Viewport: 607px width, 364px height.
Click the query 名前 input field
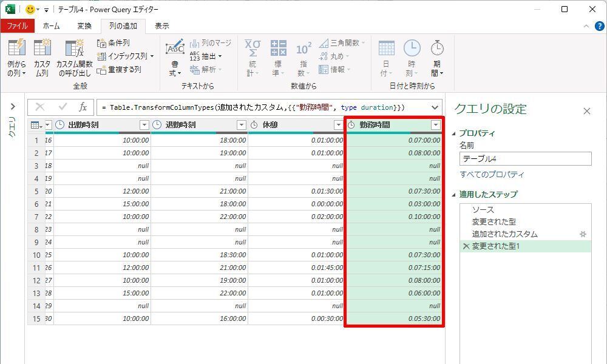click(x=524, y=159)
